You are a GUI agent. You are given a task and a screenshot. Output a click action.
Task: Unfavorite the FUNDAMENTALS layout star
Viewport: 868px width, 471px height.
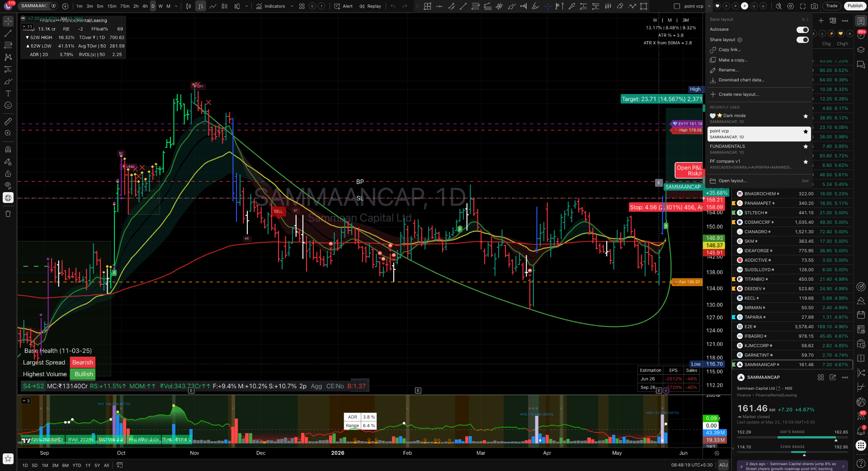pos(805,146)
